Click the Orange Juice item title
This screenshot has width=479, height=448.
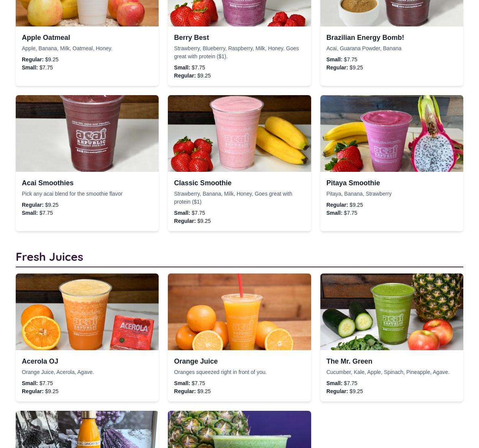tap(196, 361)
